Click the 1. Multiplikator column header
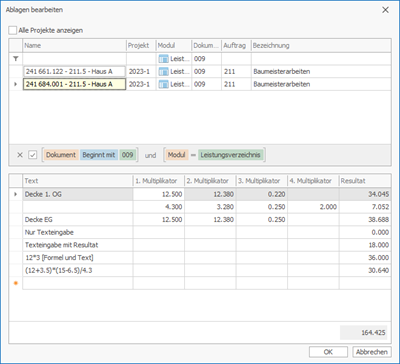The width and height of the screenshot is (400, 364). [x=159, y=181]
